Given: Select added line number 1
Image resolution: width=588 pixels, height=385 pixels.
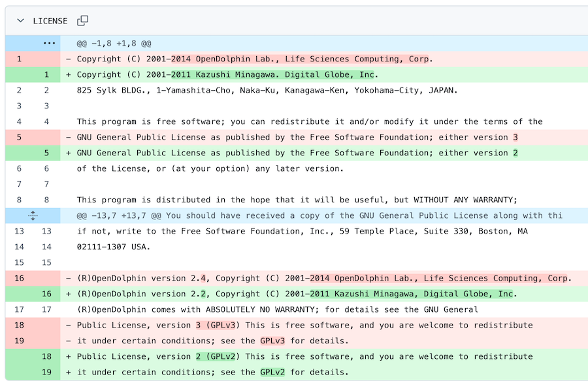Looking at the screenshot, I should pyautogui.click(x=46, y=74).
